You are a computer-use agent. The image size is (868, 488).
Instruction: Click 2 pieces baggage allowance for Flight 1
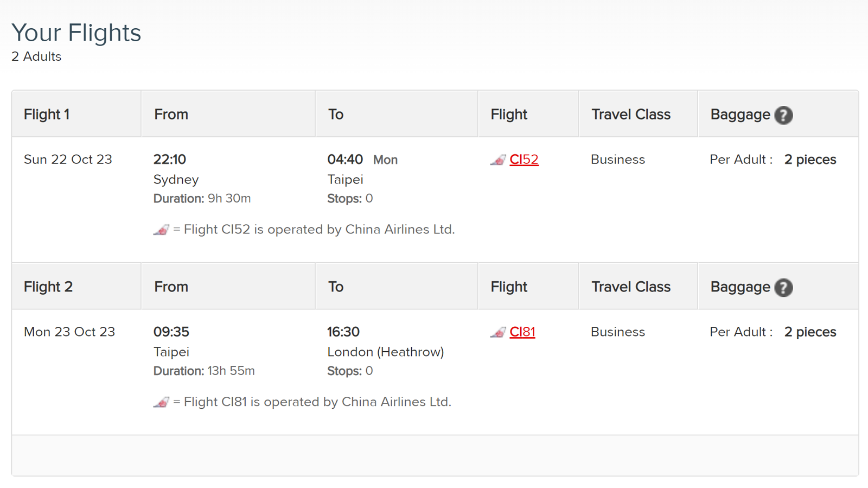click(810, 160)
